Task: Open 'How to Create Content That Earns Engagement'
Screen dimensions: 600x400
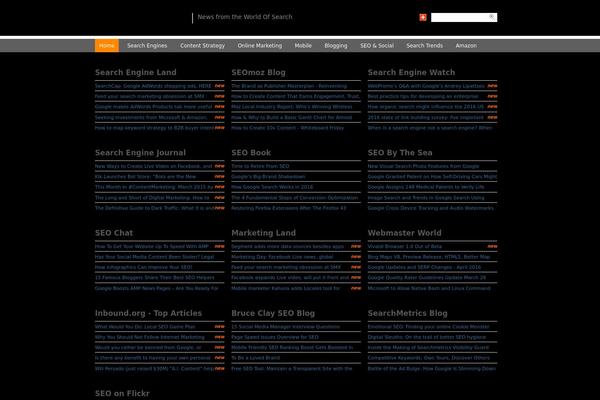Action: click(x=296, y=96)
